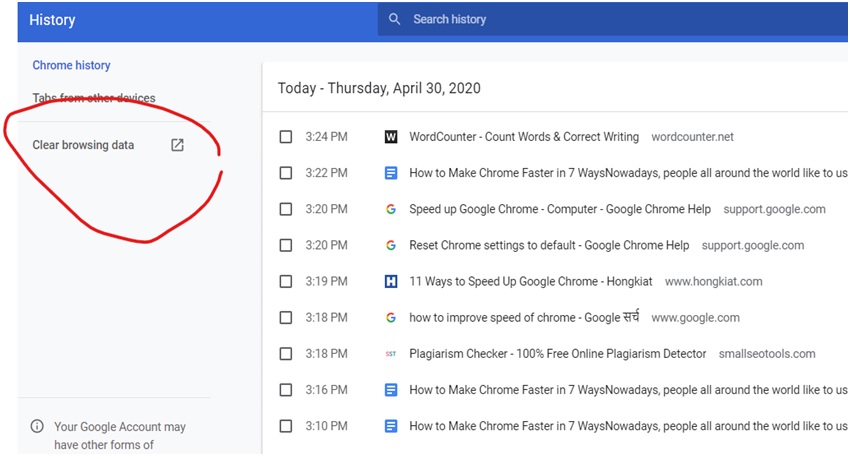
Task: Click www.hongkiat.com domain text
Action: (x=713, y=282)
